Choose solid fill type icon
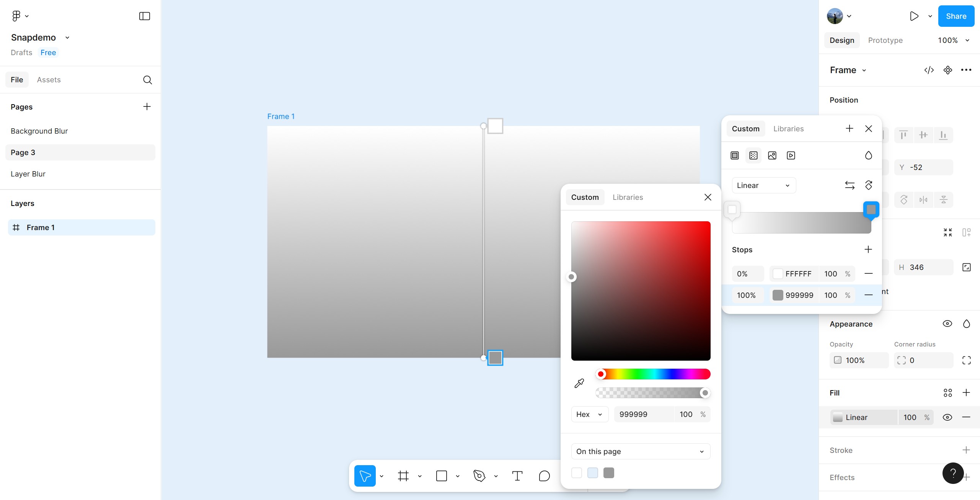980x500 pixels. pyautogui.click(x=735, y=155)
